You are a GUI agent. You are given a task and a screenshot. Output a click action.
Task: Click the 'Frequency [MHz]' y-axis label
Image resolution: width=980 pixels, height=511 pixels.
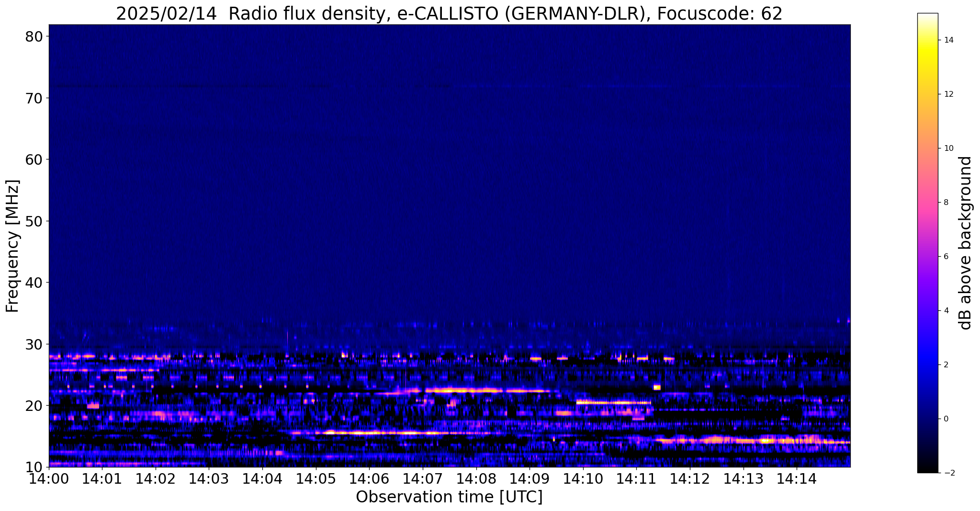point(12,246)
